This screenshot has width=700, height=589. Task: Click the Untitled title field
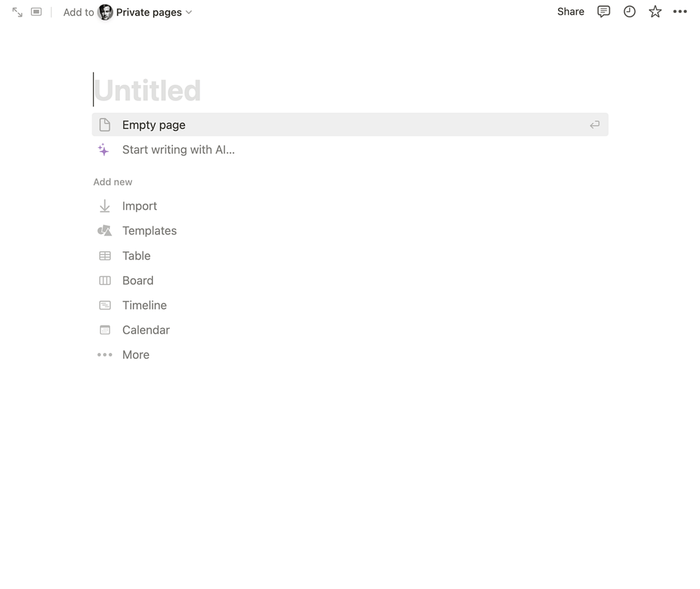click(148, 91)
